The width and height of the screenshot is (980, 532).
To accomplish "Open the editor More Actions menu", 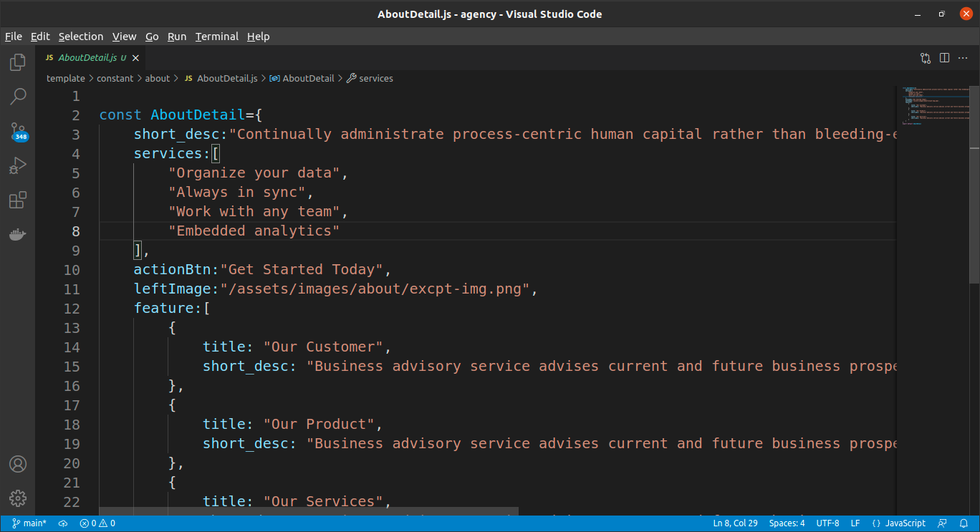I will tap(964, 58).
